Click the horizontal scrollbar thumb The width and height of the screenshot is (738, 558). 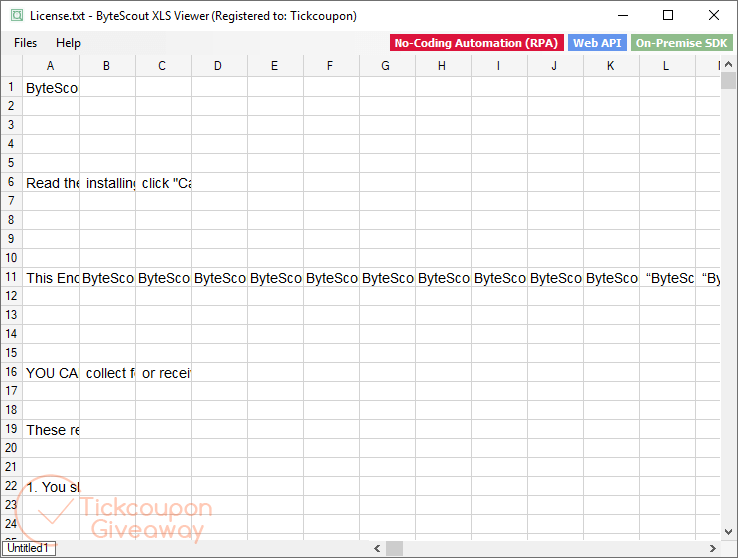pos(394,549)
